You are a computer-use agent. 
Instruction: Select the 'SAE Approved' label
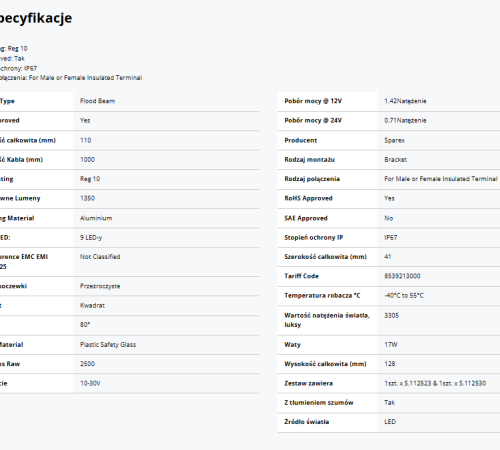[306, 218]
